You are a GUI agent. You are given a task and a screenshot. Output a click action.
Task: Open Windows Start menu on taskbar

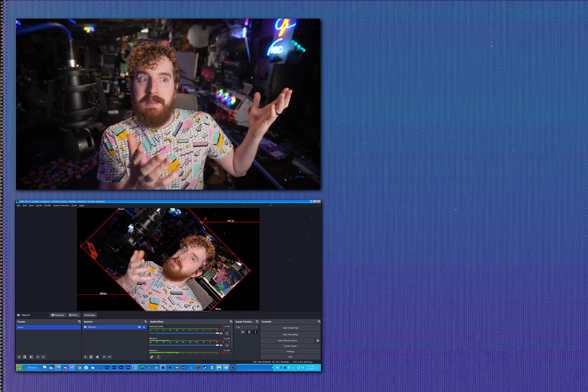coord(19,367)
